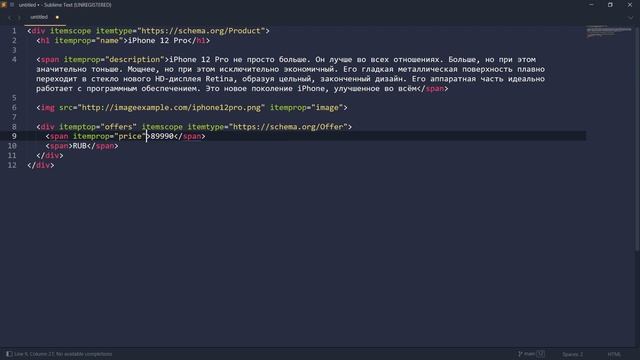
Task: Click the Sublime Text app icon in title bar
Action: coord(4,5)
